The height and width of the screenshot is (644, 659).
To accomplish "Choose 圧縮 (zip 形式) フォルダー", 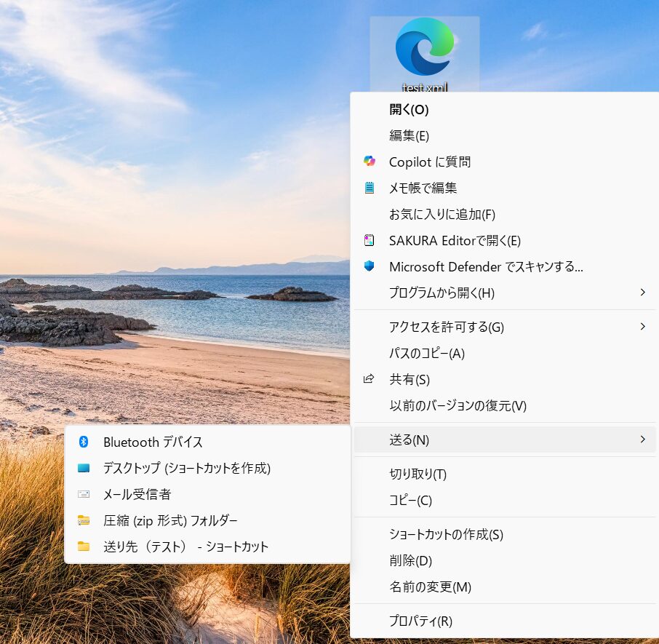I will [x=207, y=520].
